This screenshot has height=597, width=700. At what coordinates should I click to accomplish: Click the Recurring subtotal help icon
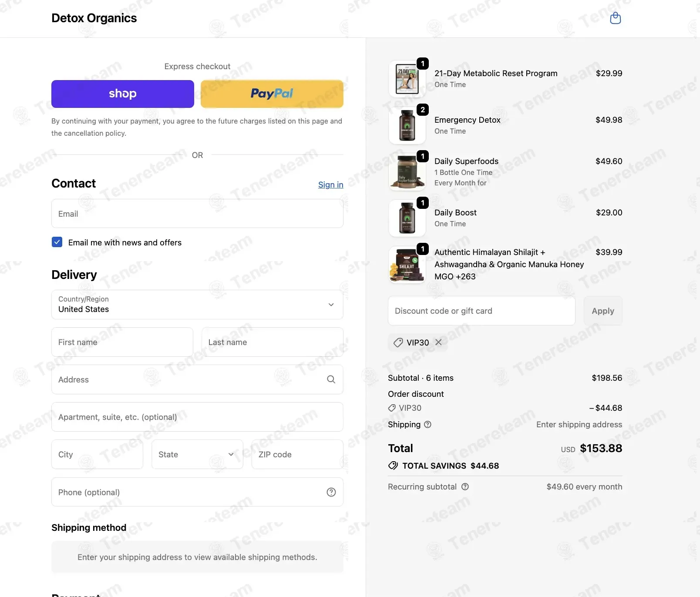465,486
